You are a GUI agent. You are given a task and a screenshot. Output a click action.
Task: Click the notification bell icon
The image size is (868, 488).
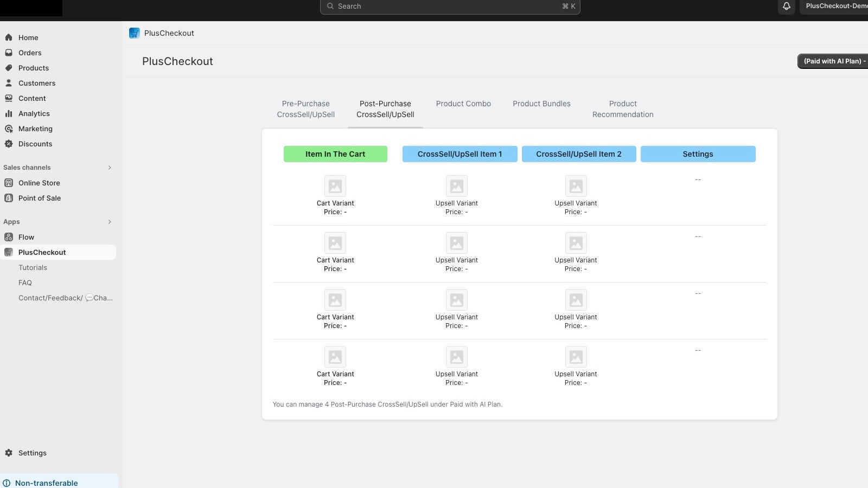786,6
